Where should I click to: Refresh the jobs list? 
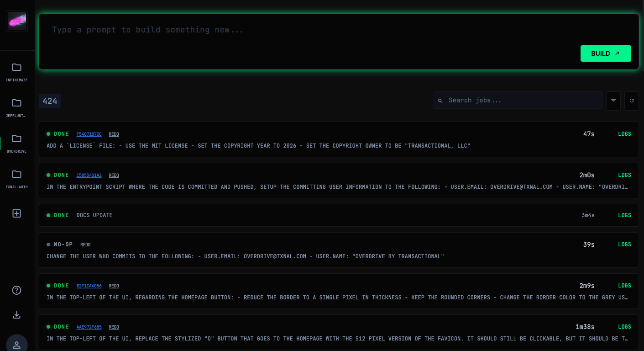coord(632,101)
